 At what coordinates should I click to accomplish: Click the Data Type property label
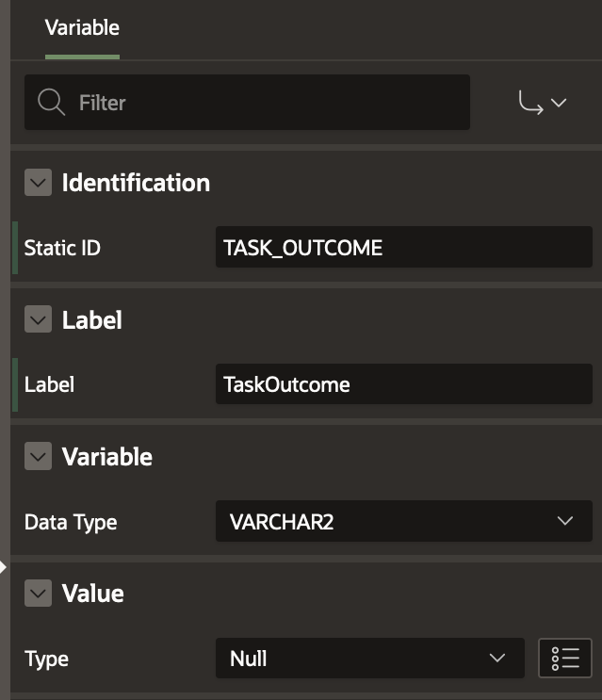(71, 521)
